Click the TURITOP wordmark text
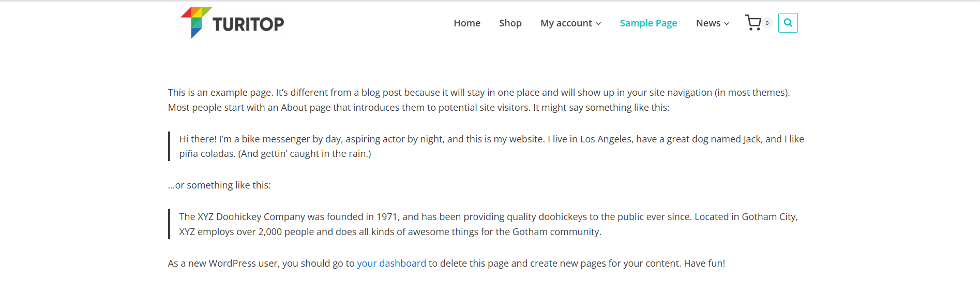Image resolution: width=980 pixels, height=291 pixels. pos(248,24)
